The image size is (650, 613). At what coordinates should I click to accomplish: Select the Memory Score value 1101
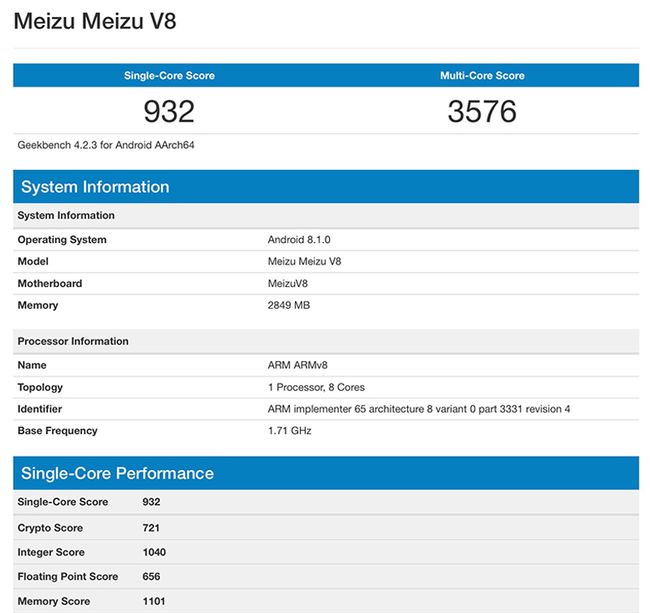(x=153, y=601)
